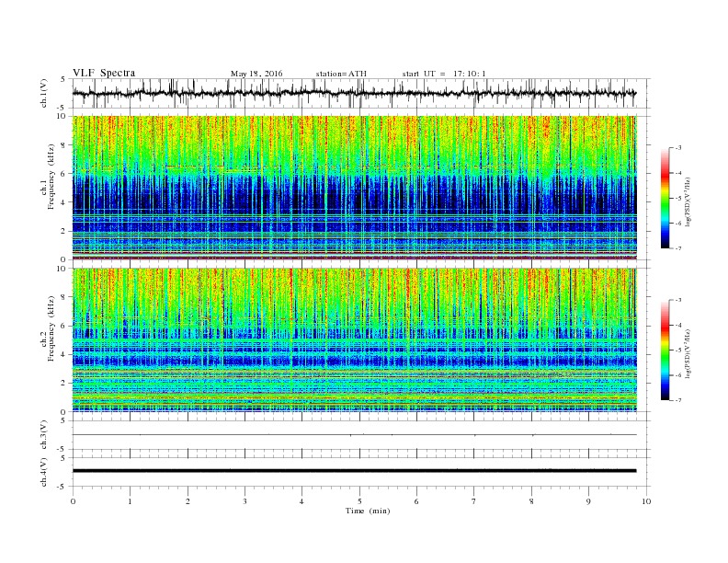The height and width of the screenshot is (563, 728).
Task: Click the ch.1 spectrogram panel
Action: point(354,188)
